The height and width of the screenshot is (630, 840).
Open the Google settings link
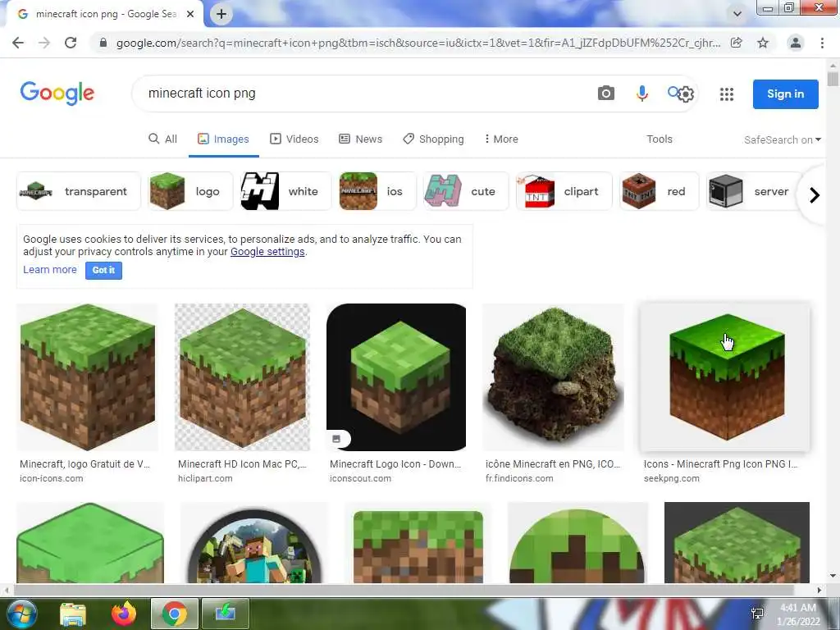click(267, 252)
